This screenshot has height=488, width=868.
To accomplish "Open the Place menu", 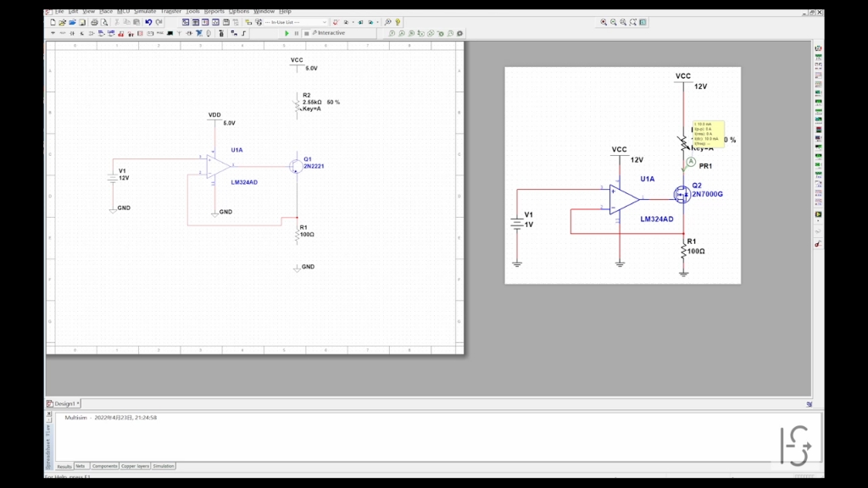I will point(106,11).
